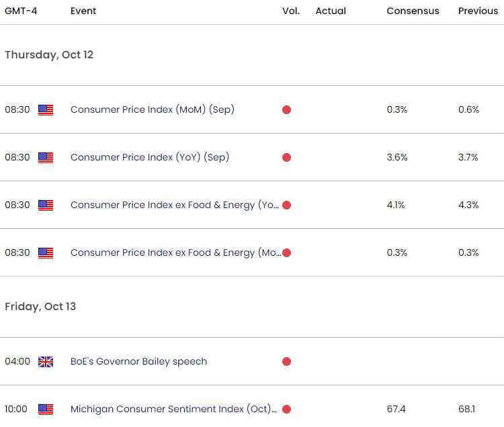Click the GMT-4 column header

[21, 11]
